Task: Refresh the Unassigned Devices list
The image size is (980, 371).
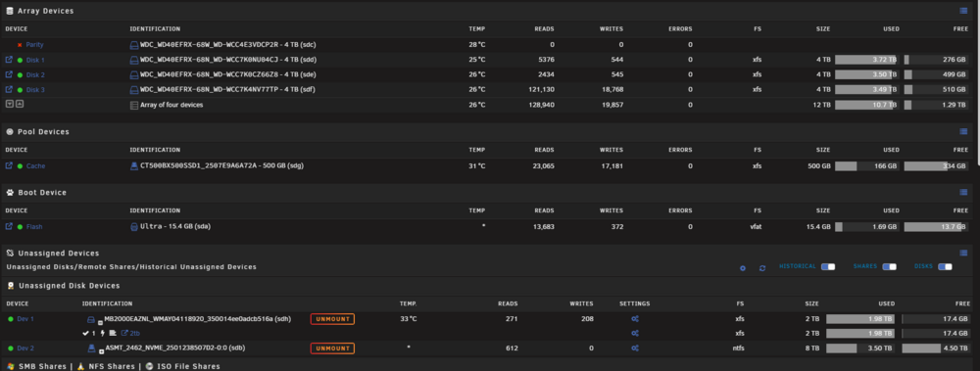Action: tap(762, 268)
